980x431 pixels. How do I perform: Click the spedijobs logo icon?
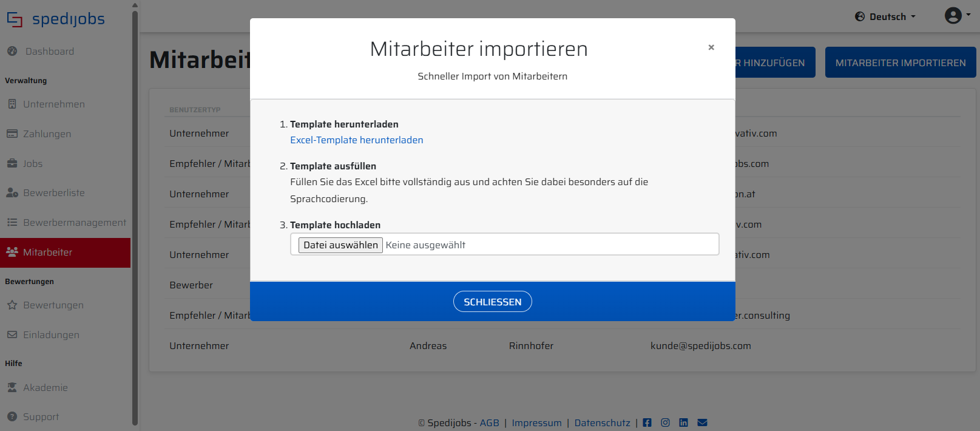pos(15,19)
